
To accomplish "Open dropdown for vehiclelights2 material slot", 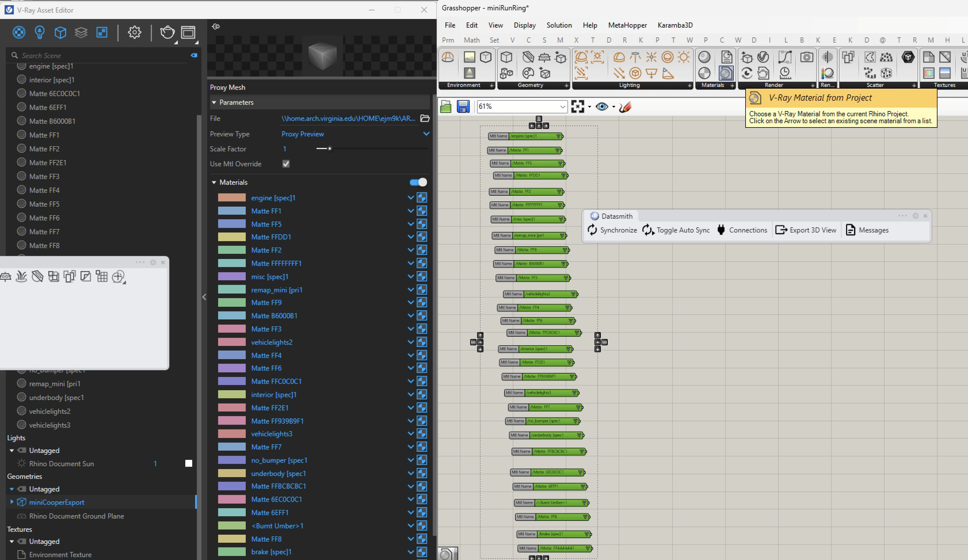I will 411,342.
